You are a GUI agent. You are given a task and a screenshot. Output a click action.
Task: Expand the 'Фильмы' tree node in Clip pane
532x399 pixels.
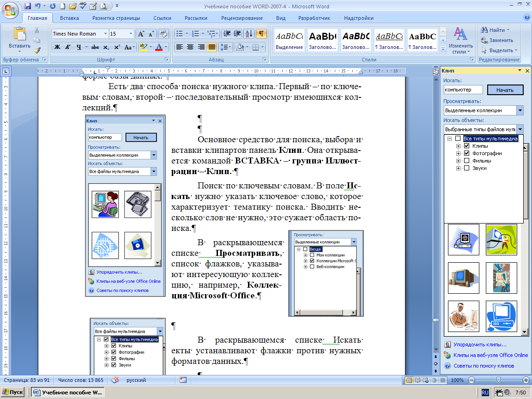click(459, 161)
